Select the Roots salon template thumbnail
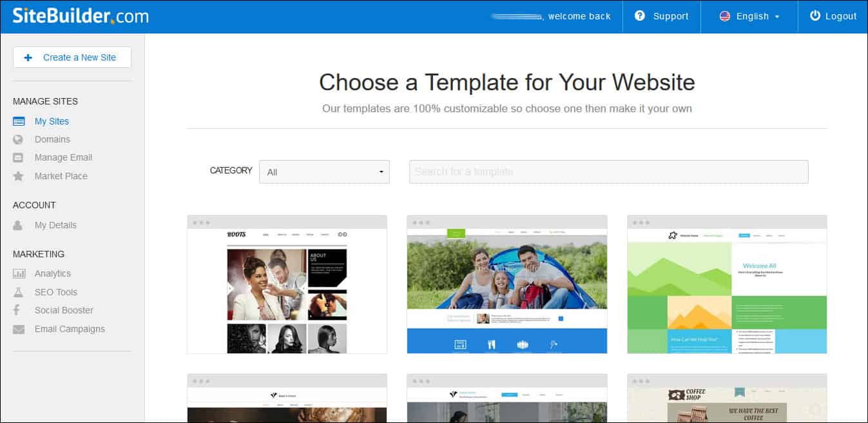The width and height of the screenshot is (868, 423). click(x=287, y=284)
